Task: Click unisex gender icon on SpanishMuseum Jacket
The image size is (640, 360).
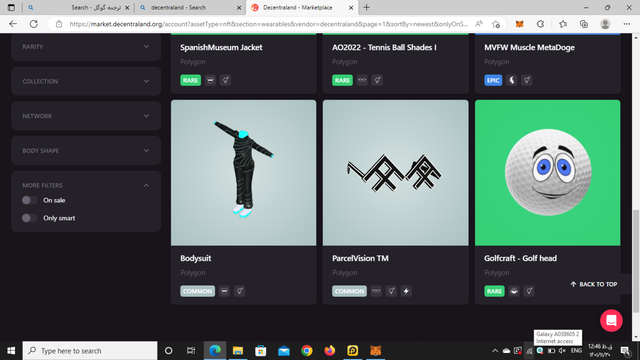Action: (x=225, y=80)
